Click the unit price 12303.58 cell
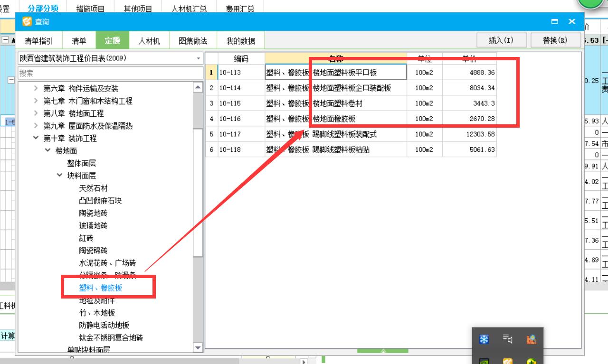Viewport: 608px width, 364px height. [x=469, y=134]
